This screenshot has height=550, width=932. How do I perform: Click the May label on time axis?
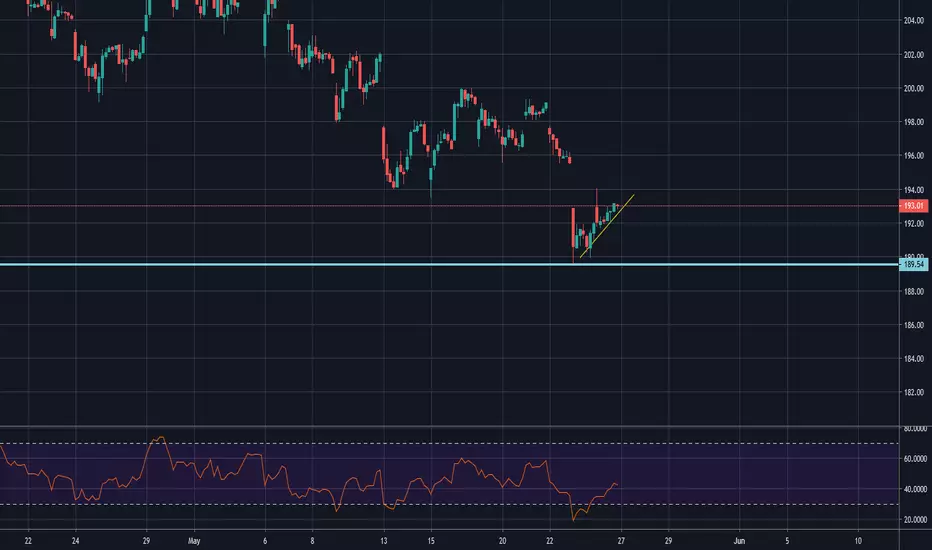[194, 541]
